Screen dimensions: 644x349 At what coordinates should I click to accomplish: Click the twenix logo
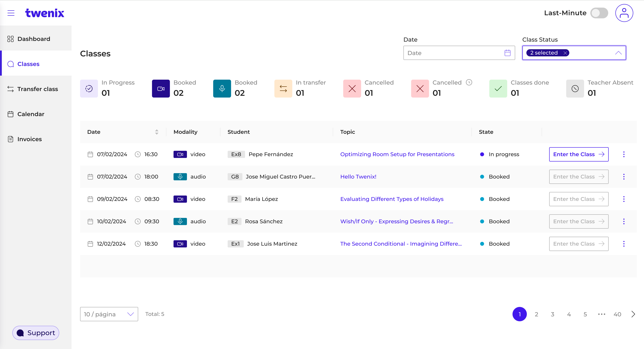coord(45,13)
